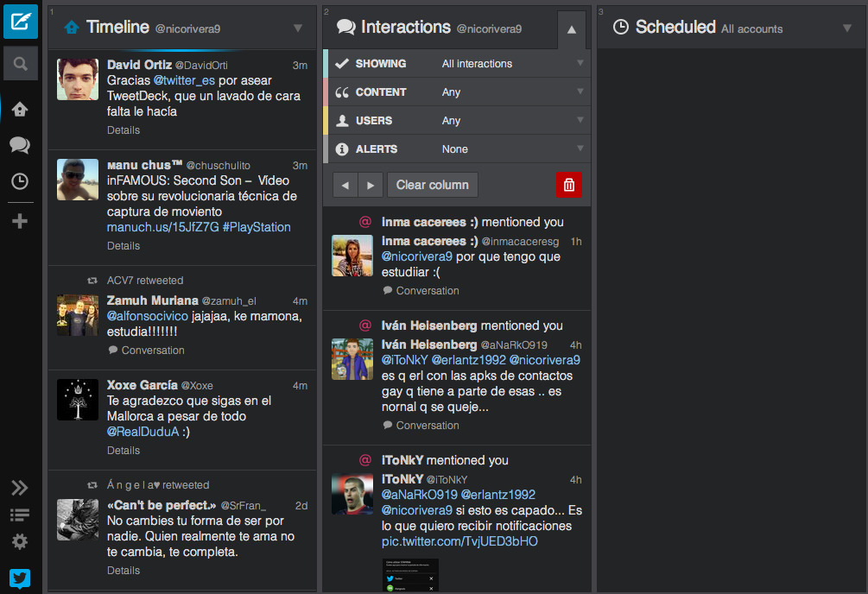Delete the Interactions column with the trash icon
Viewport: 868px width, 594px height.
click(568, 184)
